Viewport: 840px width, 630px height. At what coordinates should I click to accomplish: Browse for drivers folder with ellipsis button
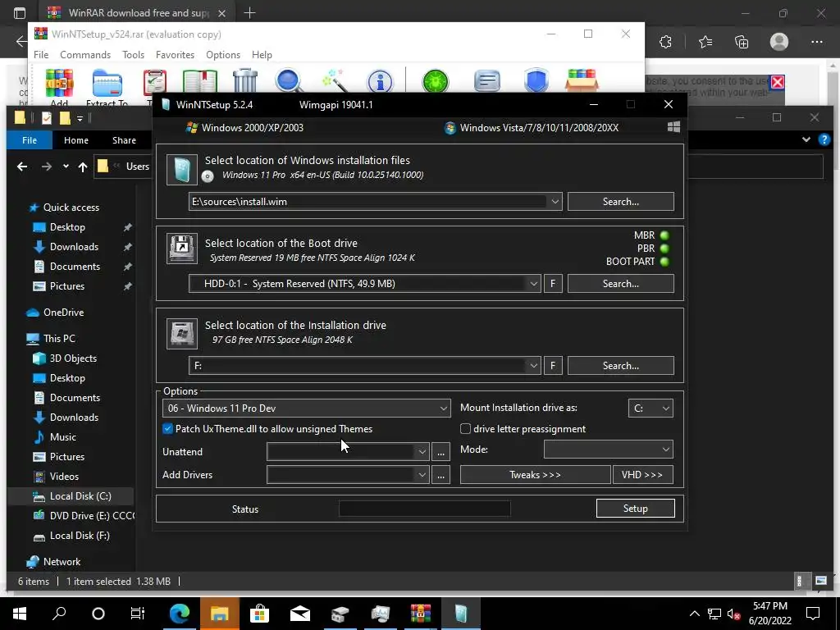pyautogui.click(x=441, y=475)
